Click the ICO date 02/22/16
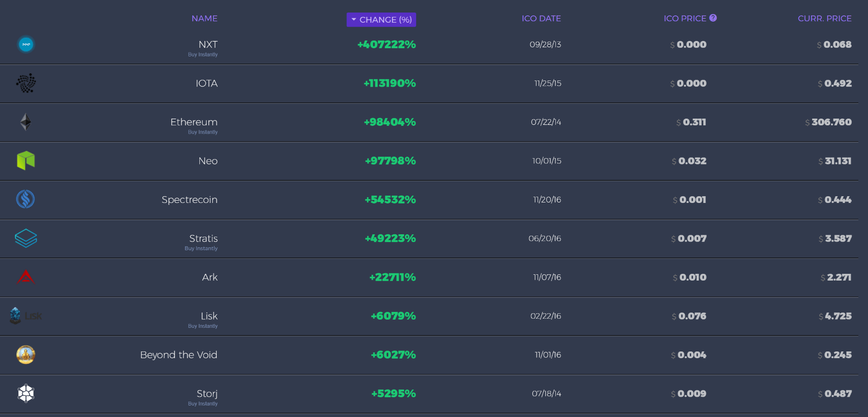The image size is (868, 417). point(546,316)
